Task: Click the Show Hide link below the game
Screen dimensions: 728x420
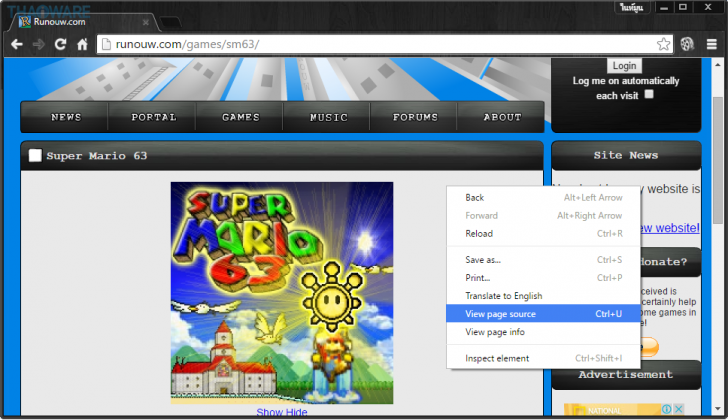Action: pos(282,412)
